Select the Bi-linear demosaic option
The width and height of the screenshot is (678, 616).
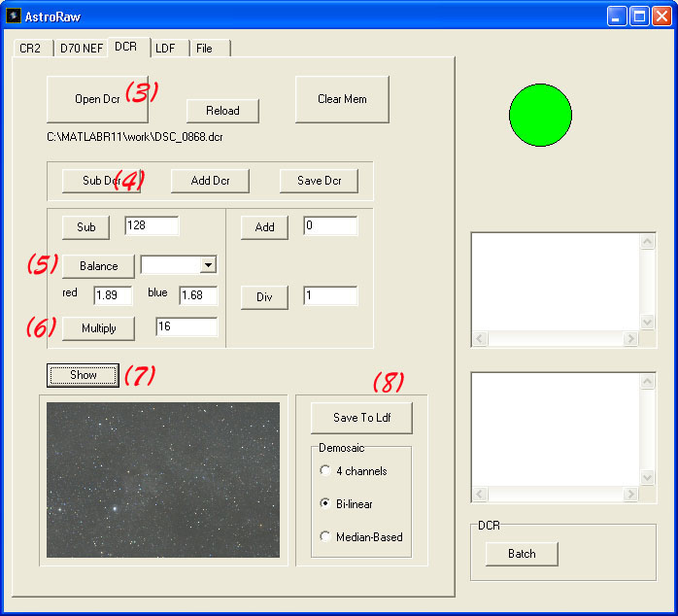[x=325, y=504]
